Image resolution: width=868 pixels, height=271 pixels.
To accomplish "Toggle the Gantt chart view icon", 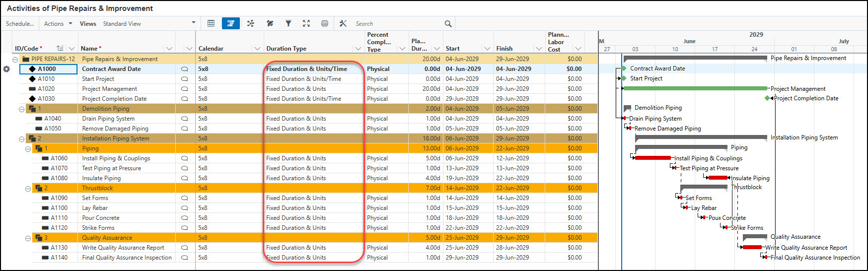I will click(231, 23).
